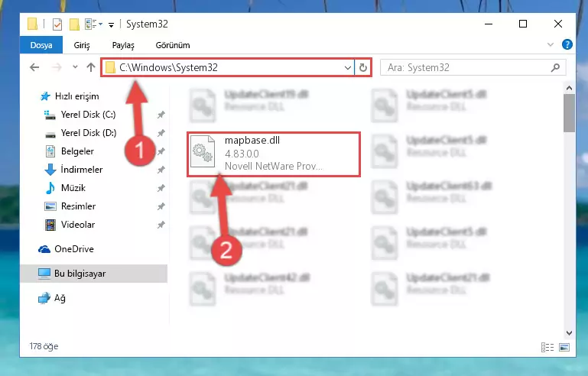Expand the address bar history dropdown

click(348, 68)
